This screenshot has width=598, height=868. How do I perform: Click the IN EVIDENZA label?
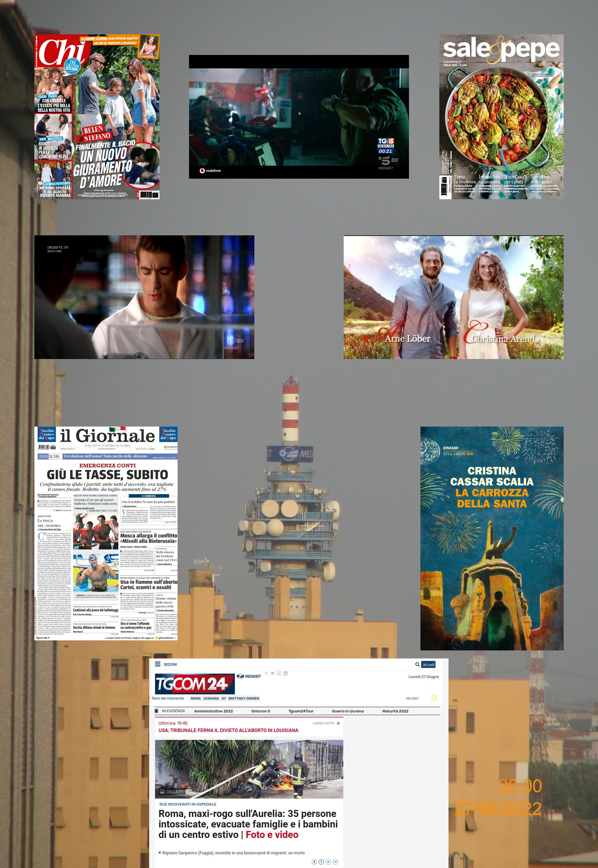pyautogui.click(x=173, y=711)
